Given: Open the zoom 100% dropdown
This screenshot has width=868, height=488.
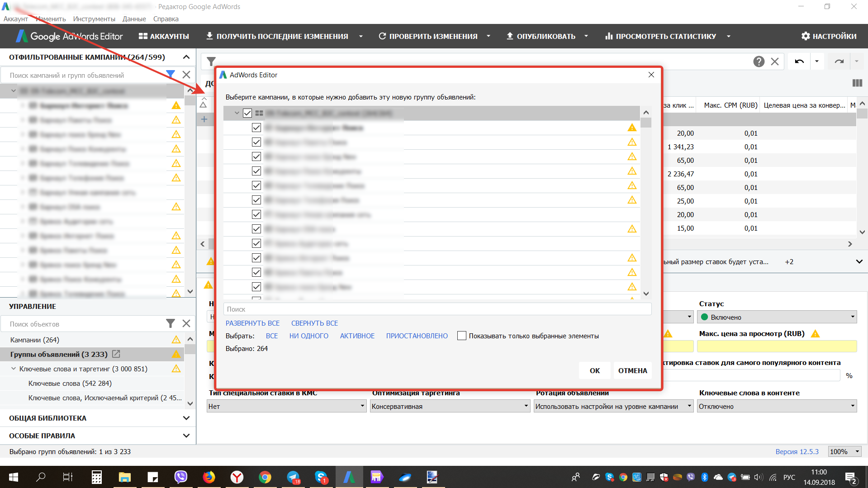Looking at the screenshot, I should coord(844,451).
